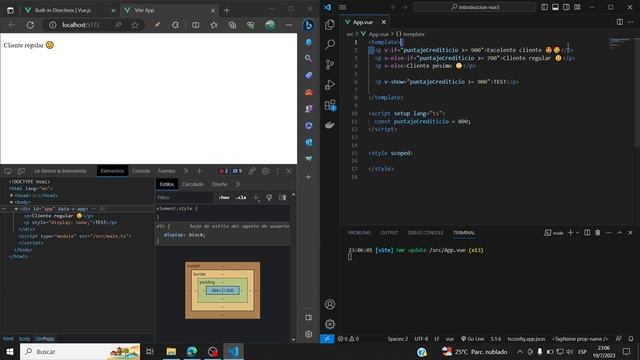Toggle the :hov element state pane
Screen dimensions: 640x360
(224, 198)
